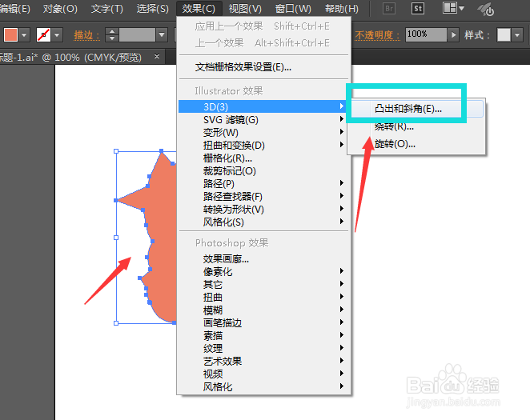
Task: Expand the 其它 submenu
Action: click(263, 285)
